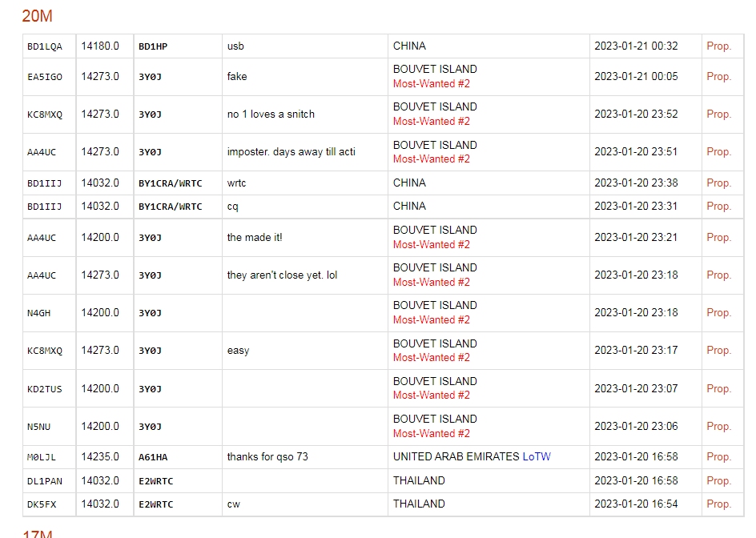Viewport: 756px width, 538px height.
Task: Click frequency 14235.0 in M0LJL row
Action: [x=100, y=457]
